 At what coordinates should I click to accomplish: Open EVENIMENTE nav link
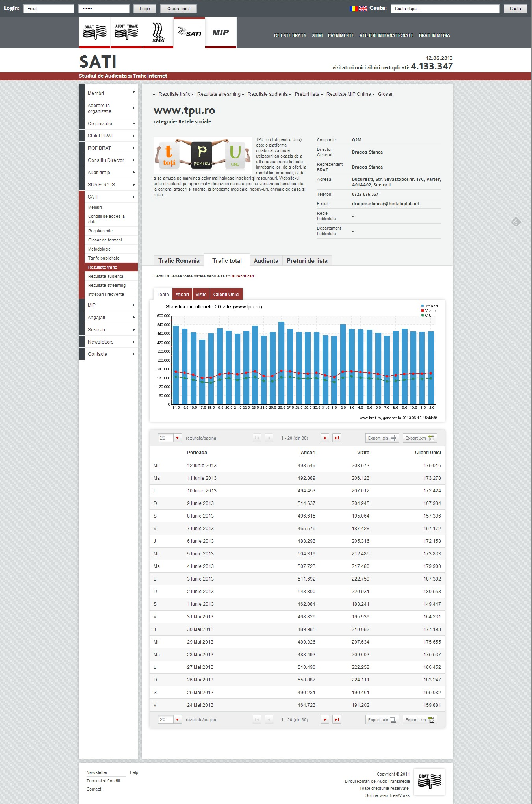[341, 35]
